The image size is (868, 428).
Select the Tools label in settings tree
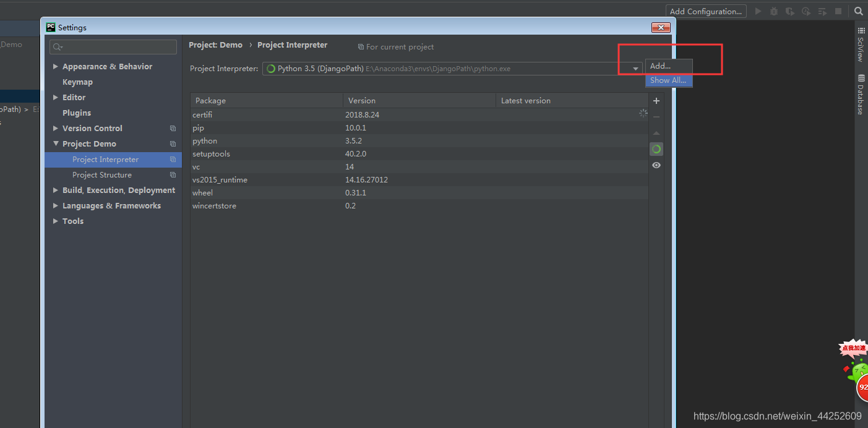[x=73, y=221]
